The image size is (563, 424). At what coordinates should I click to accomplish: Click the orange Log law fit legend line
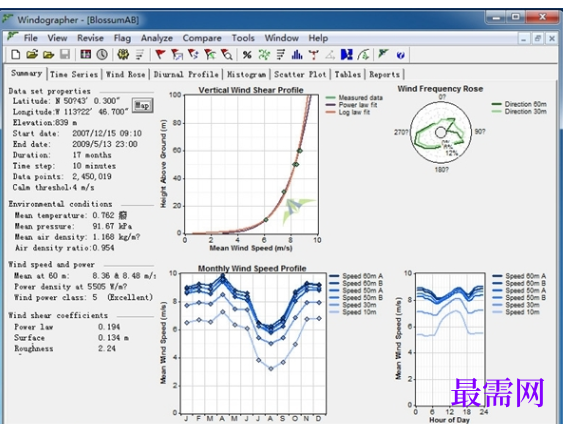point(330,112)
